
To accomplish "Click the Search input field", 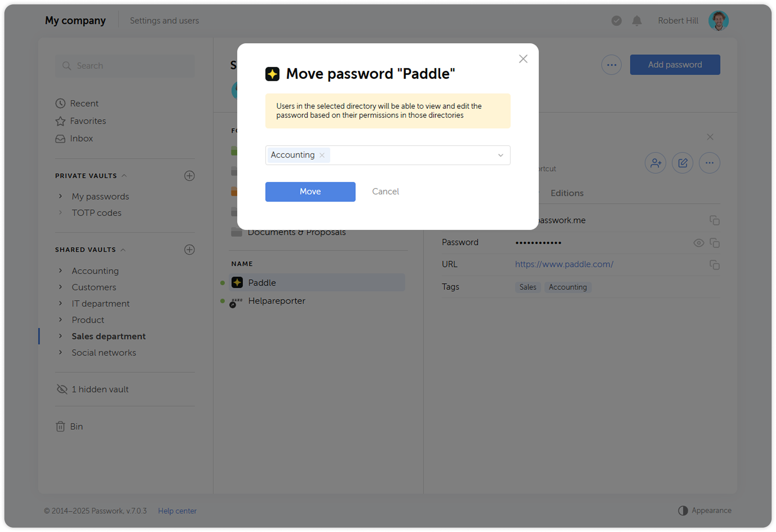I will click(125, 66).
